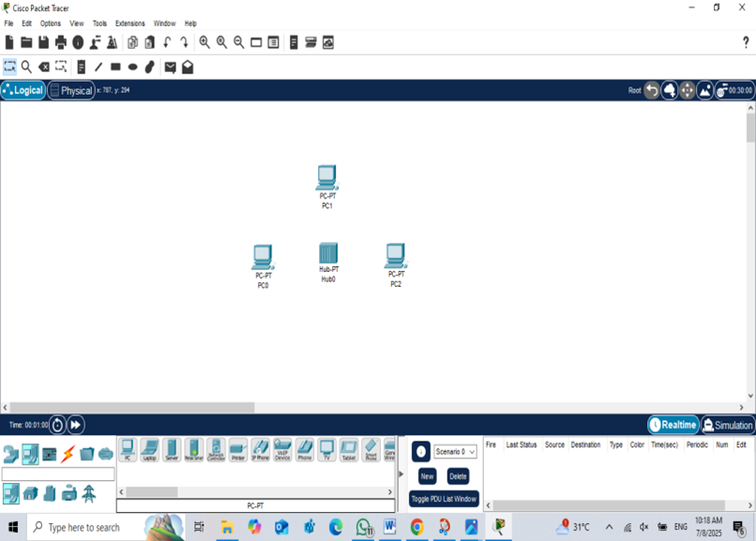Screen dimensions: 756x541
Task: Launch the Activity Wizard icon
Action: (x=95, y=42)
